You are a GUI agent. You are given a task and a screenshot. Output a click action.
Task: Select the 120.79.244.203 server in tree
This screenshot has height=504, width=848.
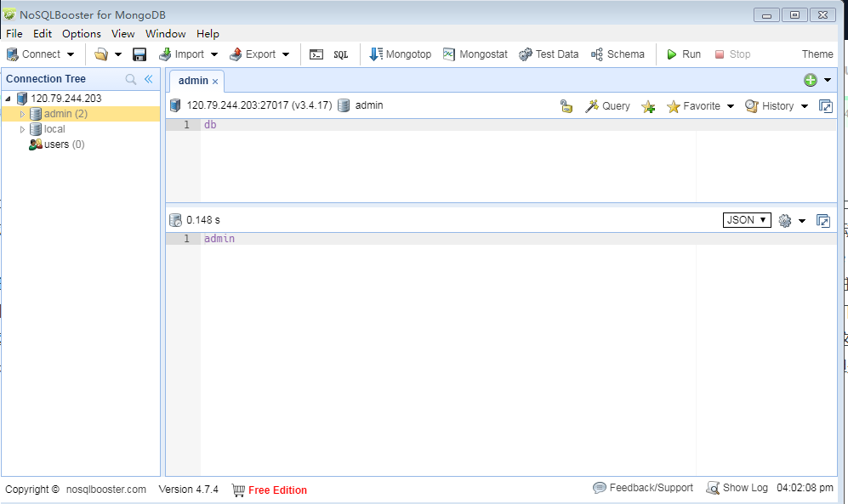coord(66,99)
